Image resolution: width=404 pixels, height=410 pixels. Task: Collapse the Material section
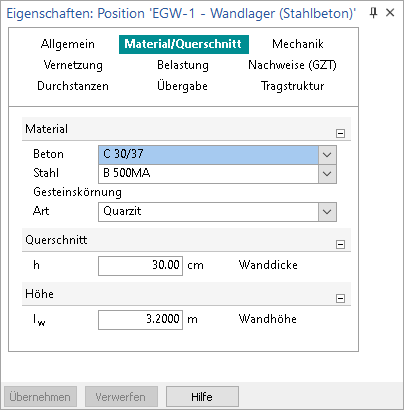(340, 133)
